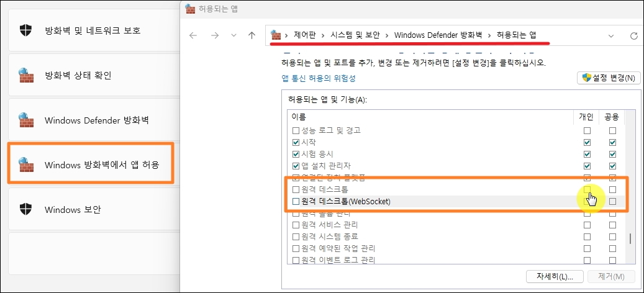This screenshot has height=293, width=644.
Task: Click the 허용되는 앱 title bar icon
Action: click(190, 9)
